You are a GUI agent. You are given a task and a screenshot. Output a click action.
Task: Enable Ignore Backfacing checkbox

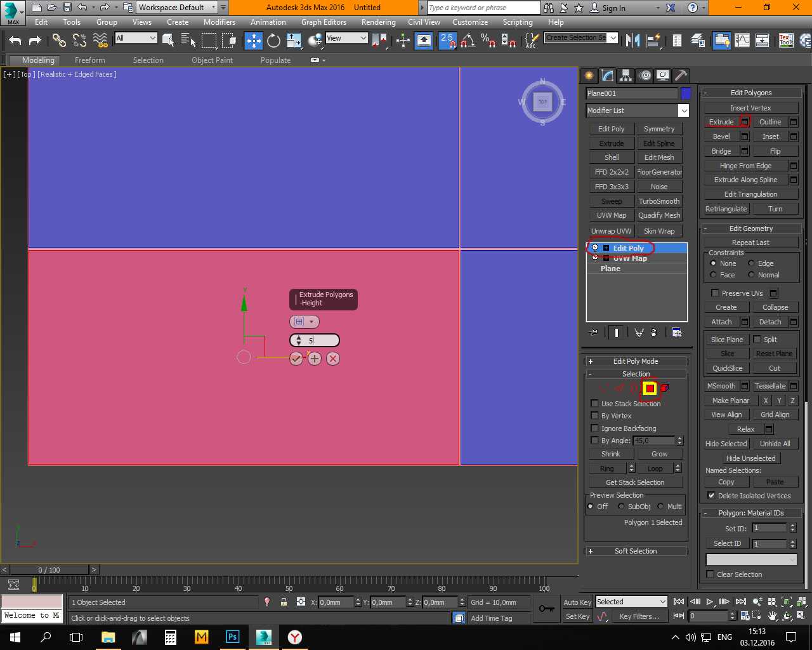click(x=594, y=428)
